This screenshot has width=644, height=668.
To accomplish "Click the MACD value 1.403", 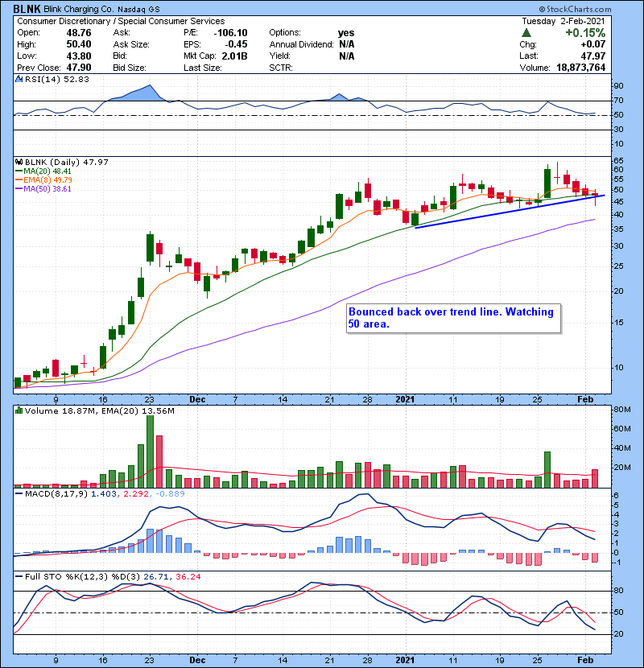I will (x=104, y=494).
